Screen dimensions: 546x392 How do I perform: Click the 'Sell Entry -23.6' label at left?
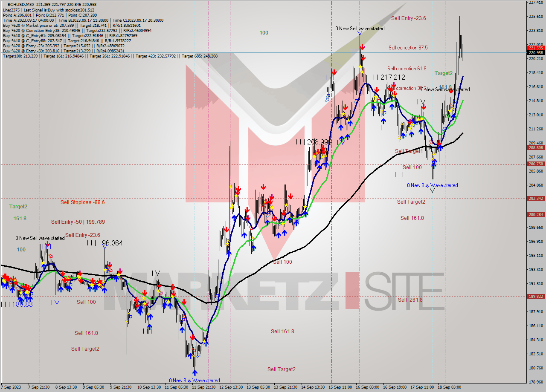click(x=83, y=235)
